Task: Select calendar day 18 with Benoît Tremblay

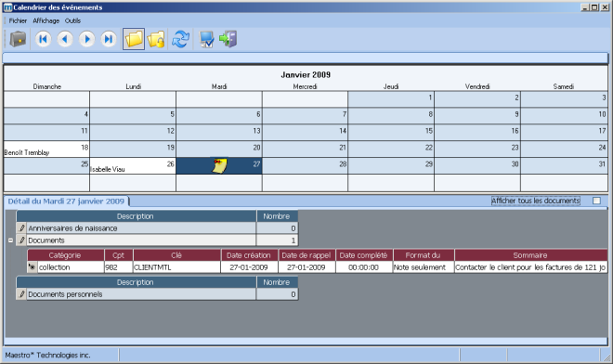Action: pos(47,149)
